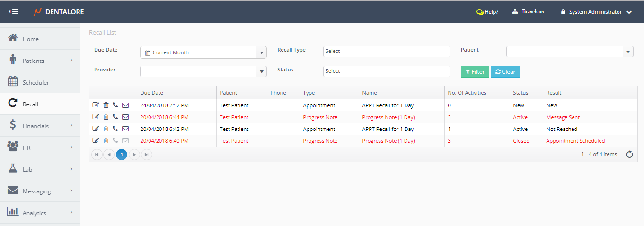
Task: Collapse the sidebar with the hamburger icon
Action: pyautogui.click(x=14, y=12)
